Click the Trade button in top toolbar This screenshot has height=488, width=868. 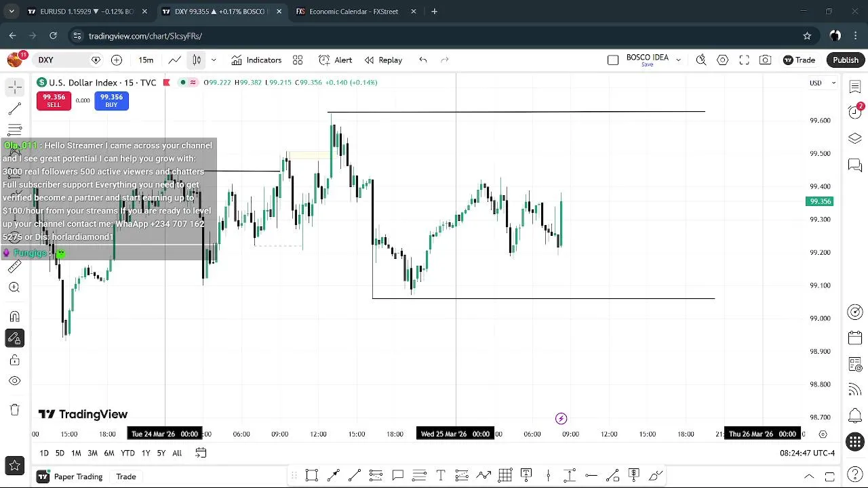tap(799, 60)
